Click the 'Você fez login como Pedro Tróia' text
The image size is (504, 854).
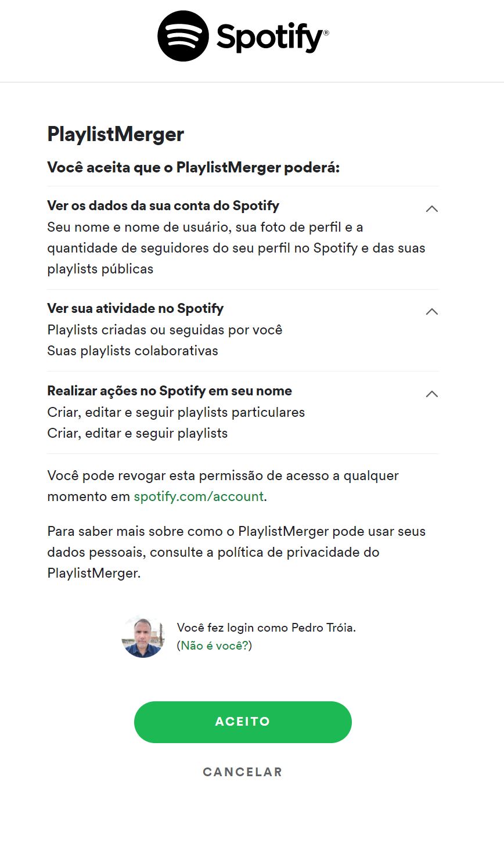(x=267, y=628)
